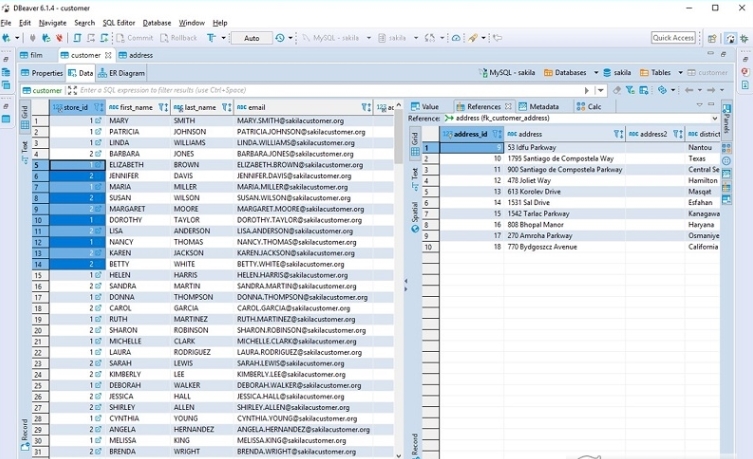Switch the customer table to Text view
This screenshot has height=459, width=753.
click(24, 152)
